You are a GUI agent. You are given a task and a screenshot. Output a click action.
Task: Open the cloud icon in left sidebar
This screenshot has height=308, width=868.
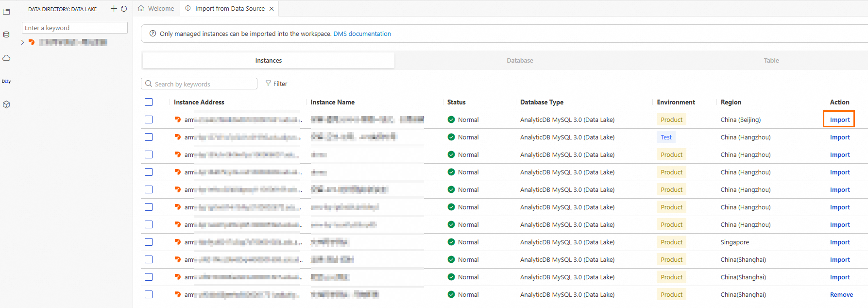[6, 58]
